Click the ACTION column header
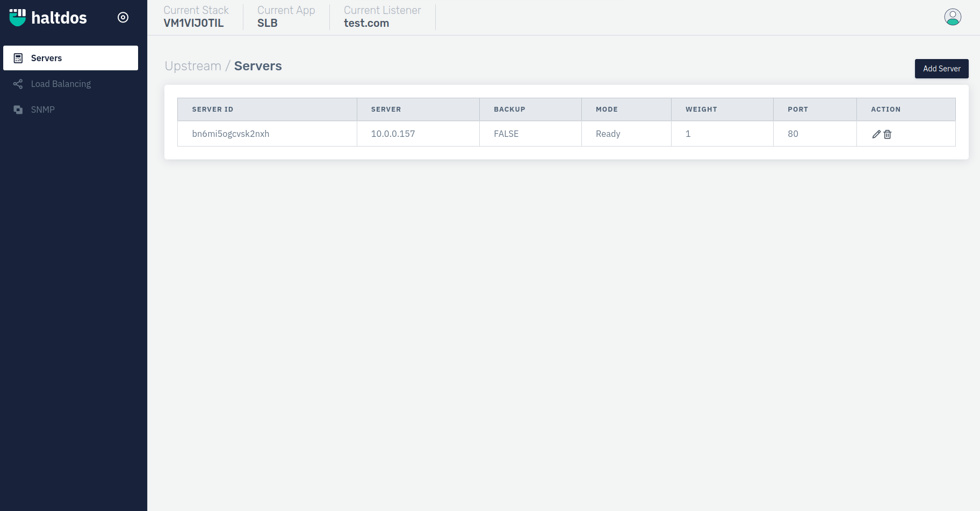The height and width of the screenshot is (511, 980). click(906, 109)
